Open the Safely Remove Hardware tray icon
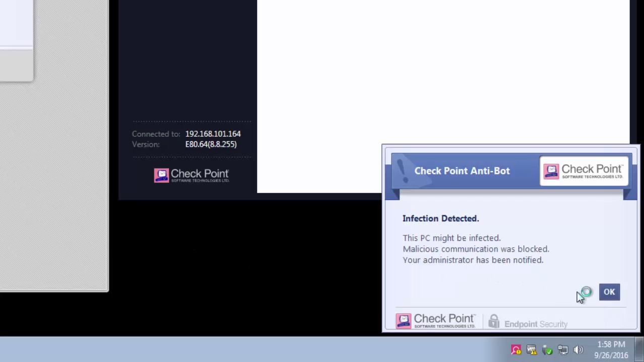644x362 pixels. (547, 350)
